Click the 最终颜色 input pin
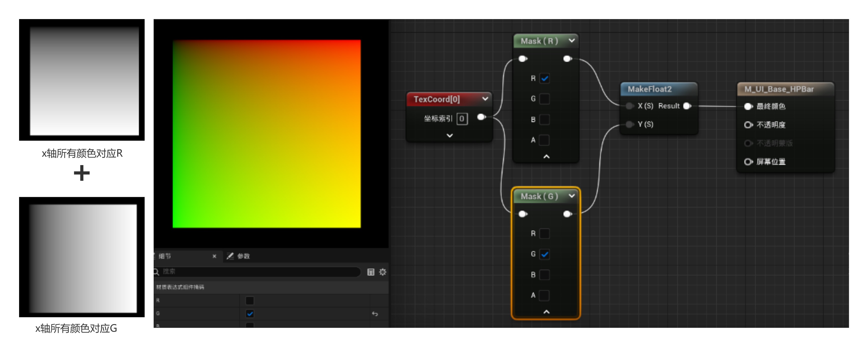The image size is (868, 362). click(x=748, y=107)
